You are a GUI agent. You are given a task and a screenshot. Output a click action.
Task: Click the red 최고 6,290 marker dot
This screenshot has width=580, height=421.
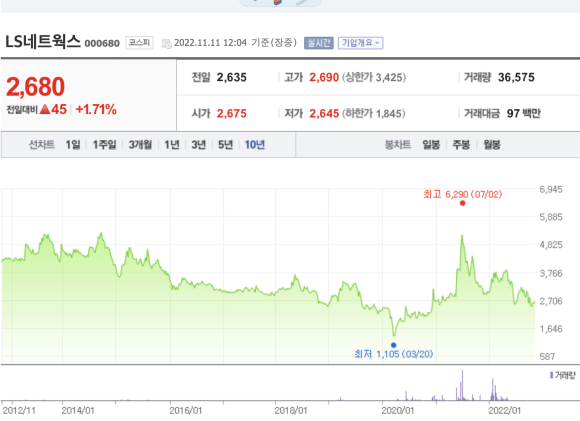click(462, 203)
